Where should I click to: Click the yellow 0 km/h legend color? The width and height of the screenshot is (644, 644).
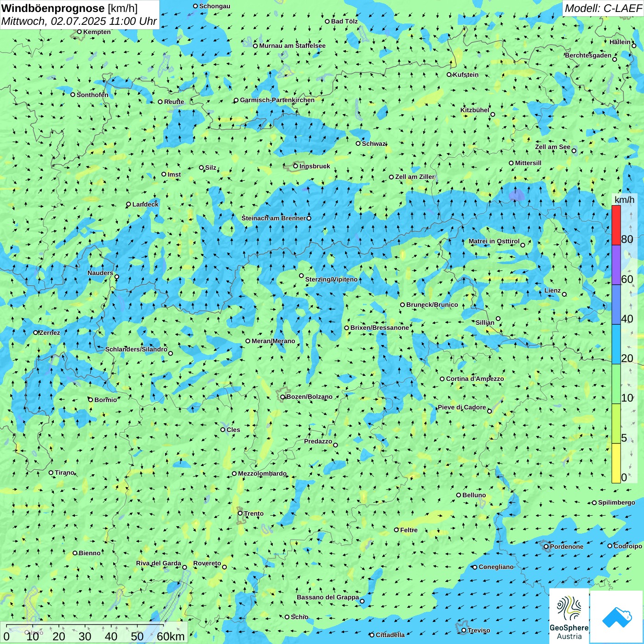(616, 463)
